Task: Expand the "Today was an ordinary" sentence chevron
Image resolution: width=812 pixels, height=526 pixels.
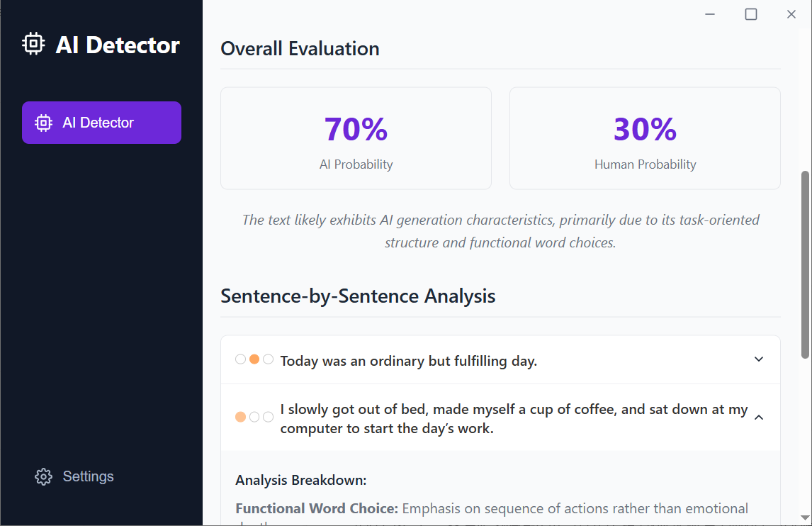Action: point(759,359)
